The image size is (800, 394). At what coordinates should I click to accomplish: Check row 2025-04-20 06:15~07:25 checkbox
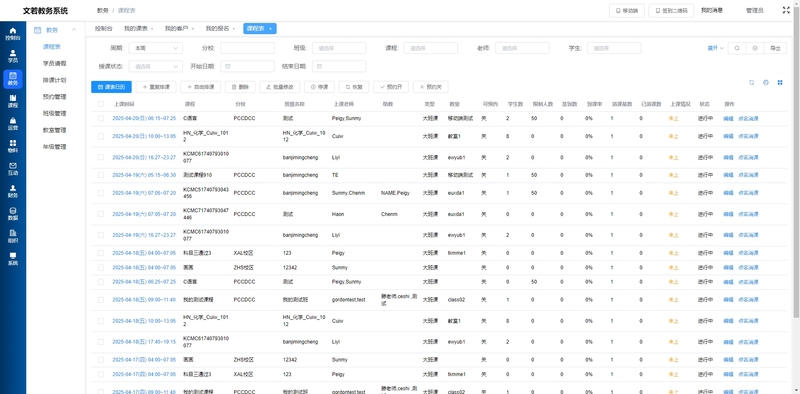click(x=101, y=118)
